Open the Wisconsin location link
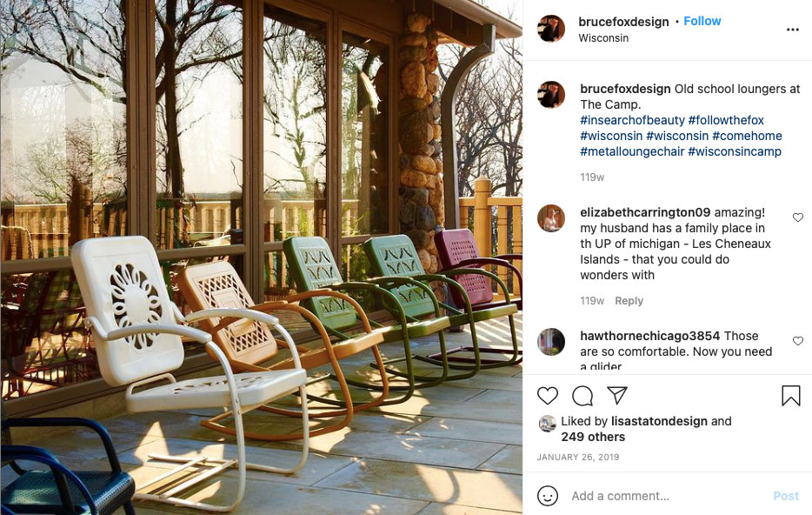Image resolution: width=812 pixels, height=515 pixels. (x=603, y=37)
